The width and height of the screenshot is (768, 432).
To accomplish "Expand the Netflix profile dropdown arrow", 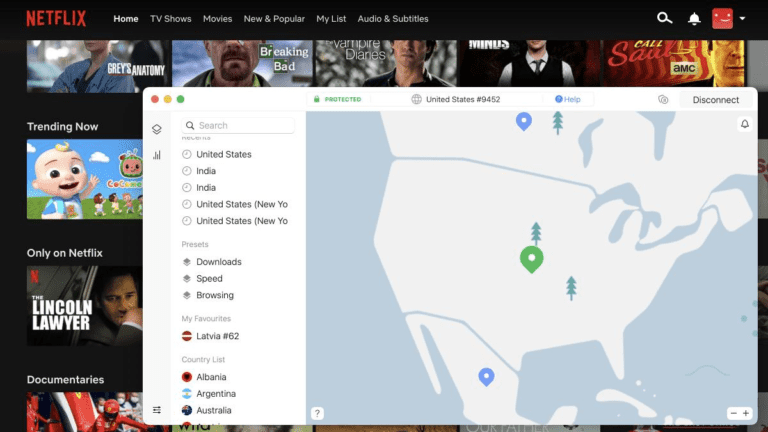I will tap(743, 19).
